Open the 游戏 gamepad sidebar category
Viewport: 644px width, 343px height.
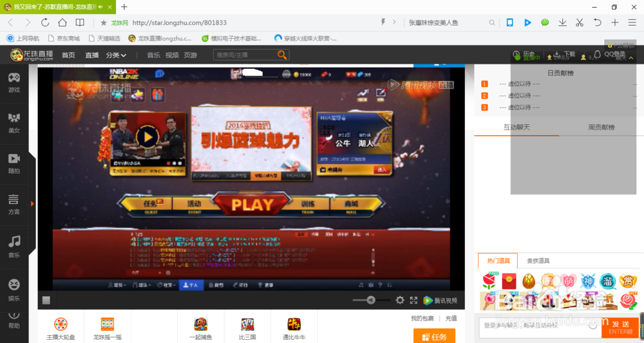pyautogui.click(x=14, y=82)
